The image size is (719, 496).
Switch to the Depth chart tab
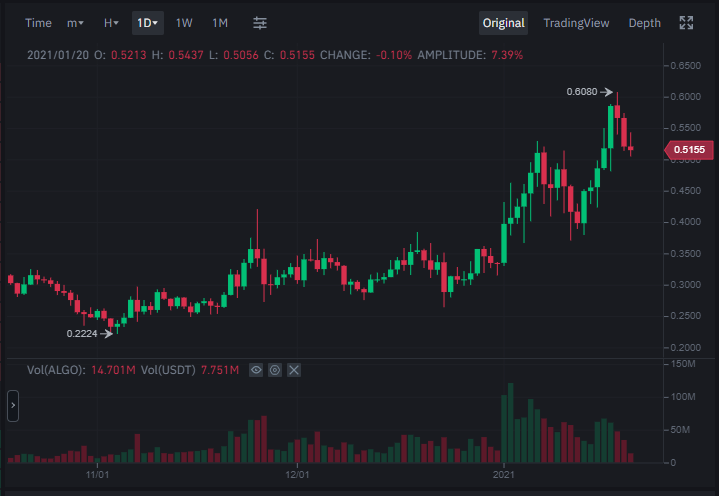[644, 23]
